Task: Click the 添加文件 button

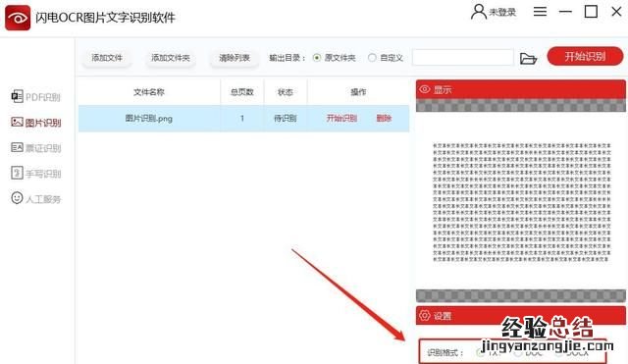Action: [x=107, y=58]
